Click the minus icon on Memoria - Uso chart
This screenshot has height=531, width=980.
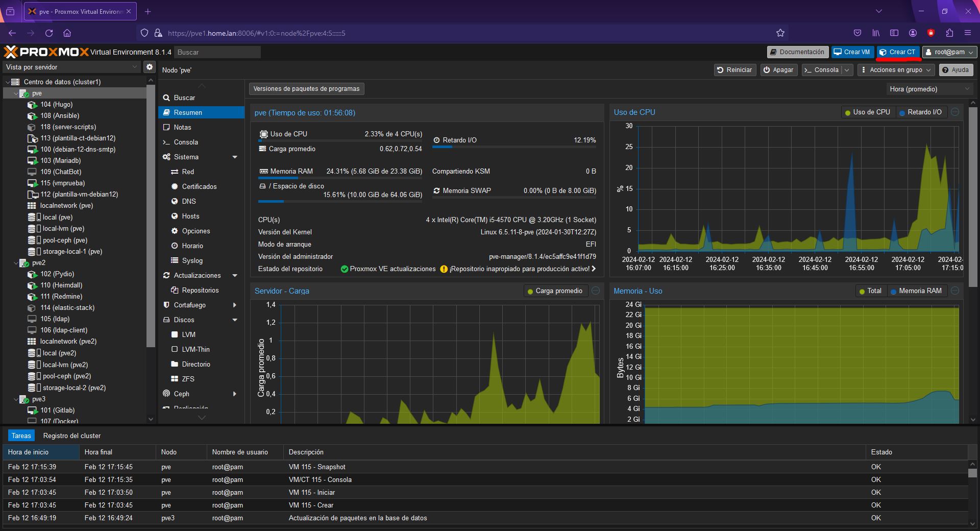[955, 291]
